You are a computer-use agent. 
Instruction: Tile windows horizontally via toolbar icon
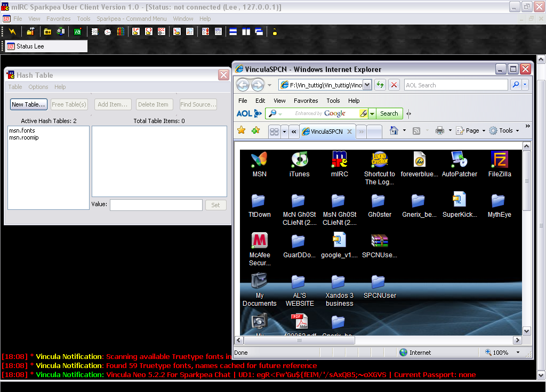click(x=234, y=31)
